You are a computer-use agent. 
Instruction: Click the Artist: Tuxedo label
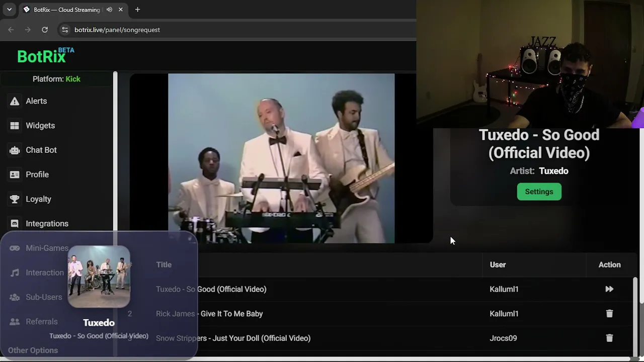tap(539, 171)
